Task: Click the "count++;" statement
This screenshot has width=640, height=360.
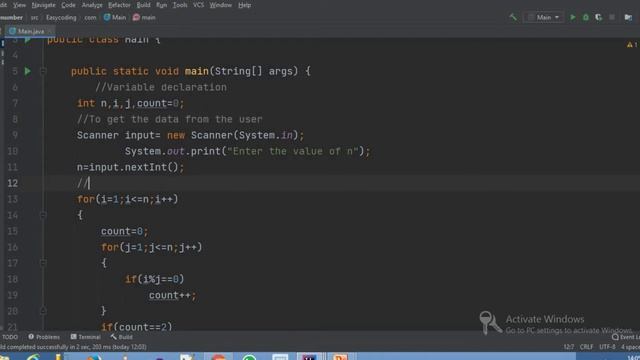Action: click(x=173, y=296)
